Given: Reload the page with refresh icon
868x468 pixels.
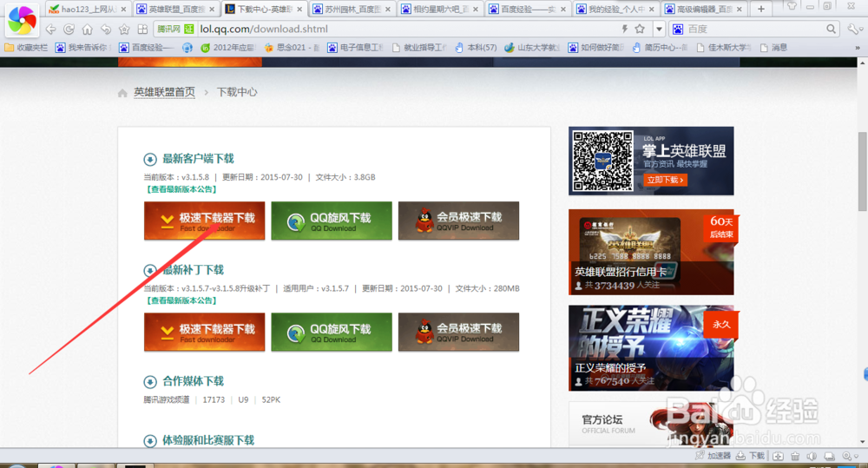Looking at the screenshot, I should pyautogui.click(x=69, y=29).
